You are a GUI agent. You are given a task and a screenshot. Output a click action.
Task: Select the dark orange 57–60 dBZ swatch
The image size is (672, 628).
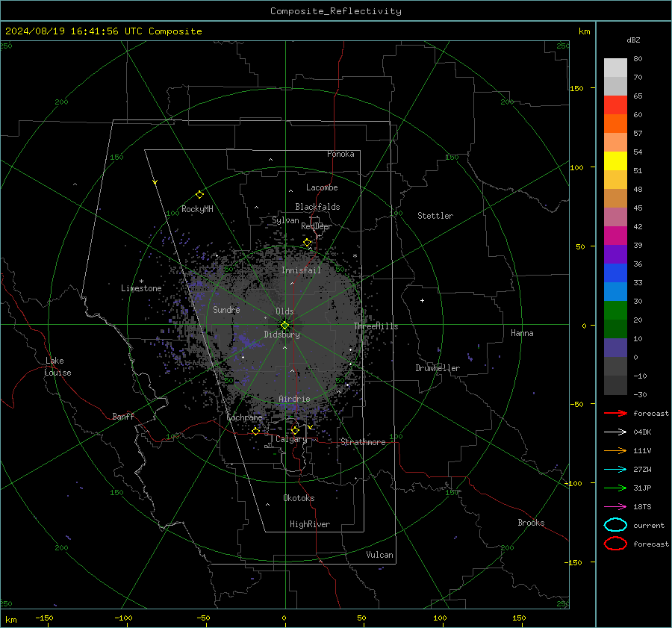click(x=615, y=124)
